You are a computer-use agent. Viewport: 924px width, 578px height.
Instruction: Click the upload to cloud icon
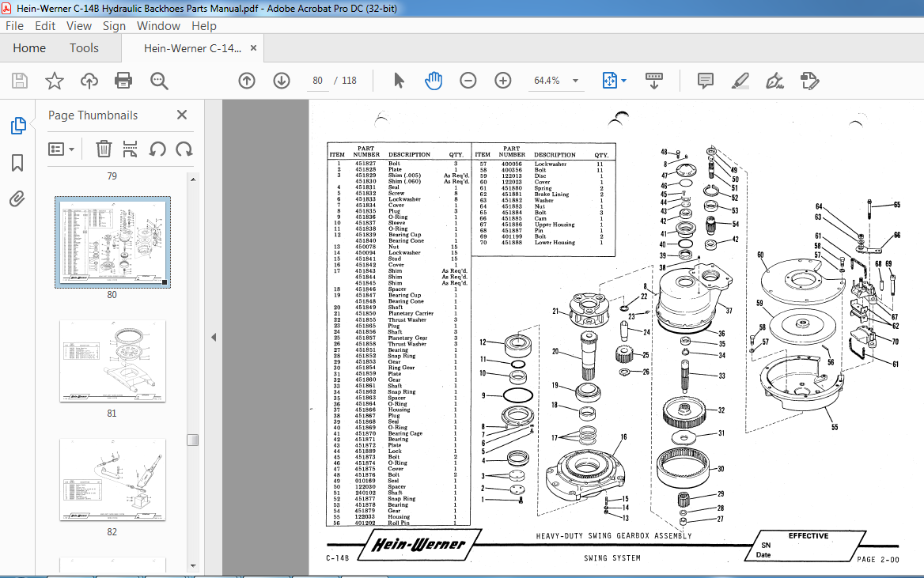click(89, 81)
